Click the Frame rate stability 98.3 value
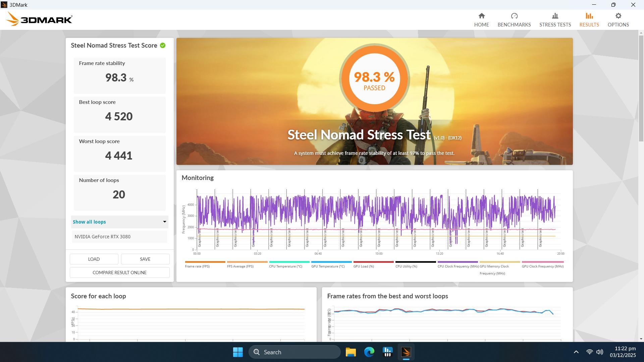 tap(119, 78)
